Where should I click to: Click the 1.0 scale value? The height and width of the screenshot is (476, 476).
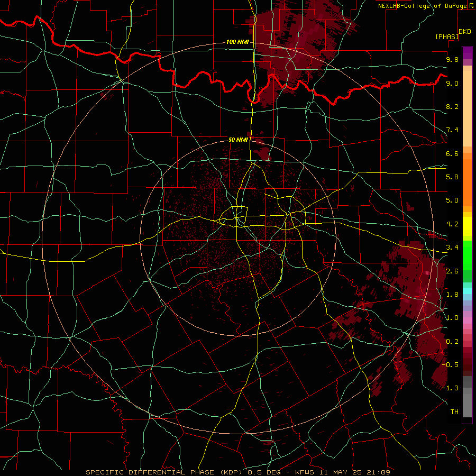tap(452, 318)
